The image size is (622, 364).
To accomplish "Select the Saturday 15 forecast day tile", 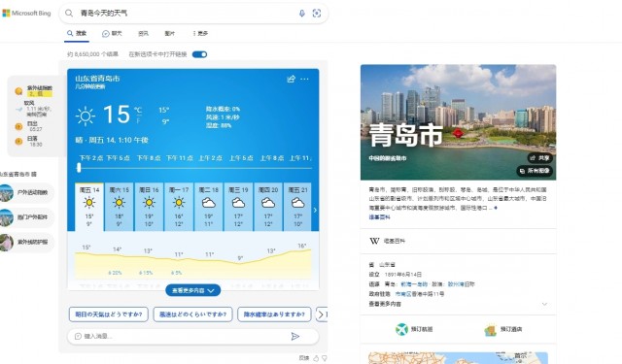I will (x=119, y=207).
